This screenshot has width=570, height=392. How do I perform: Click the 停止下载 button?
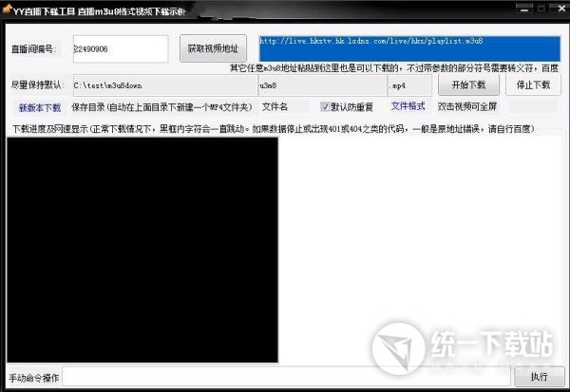533,85
